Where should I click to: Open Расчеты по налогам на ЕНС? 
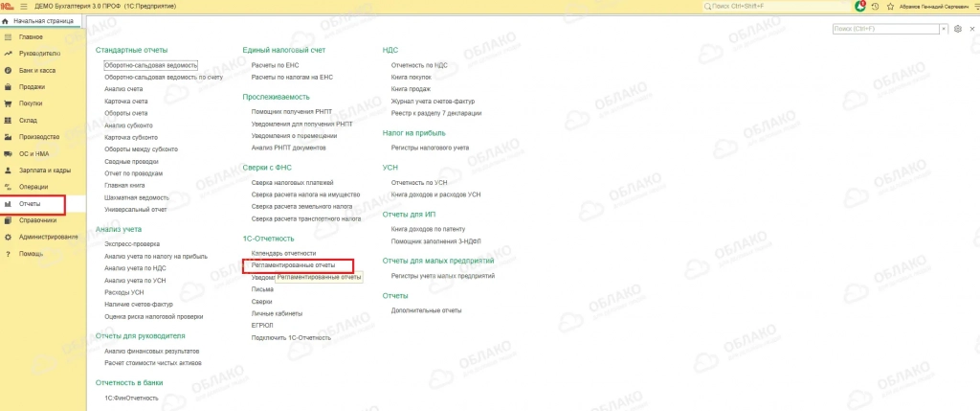[x=292, y=77]
